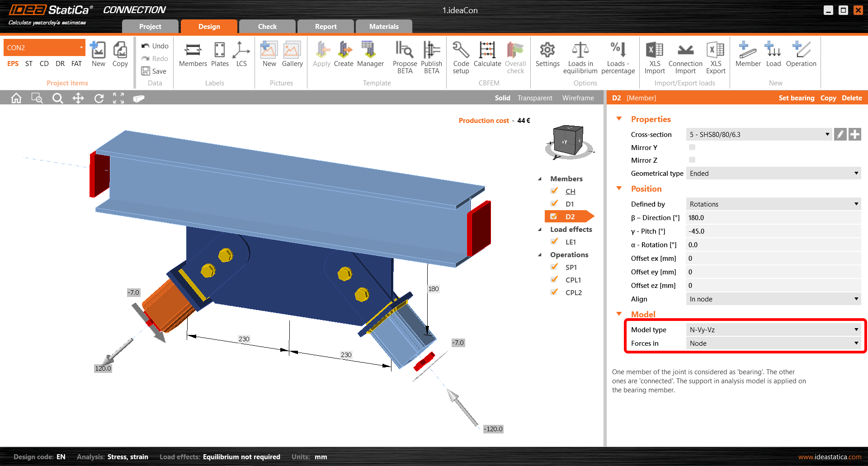Open the Geometrical type dropdown
Image resolution: width=868 pixels, height=466 pixels.
[773, 174]
